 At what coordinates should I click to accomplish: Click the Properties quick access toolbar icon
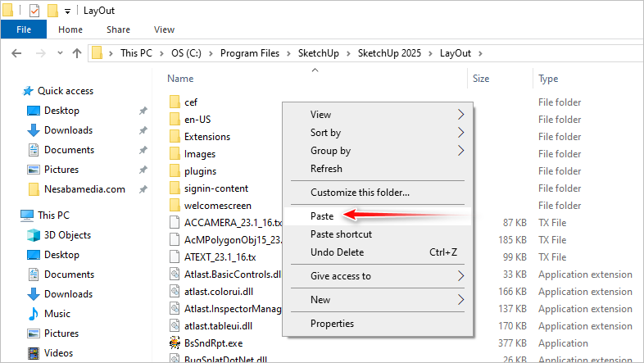[34, 11]
